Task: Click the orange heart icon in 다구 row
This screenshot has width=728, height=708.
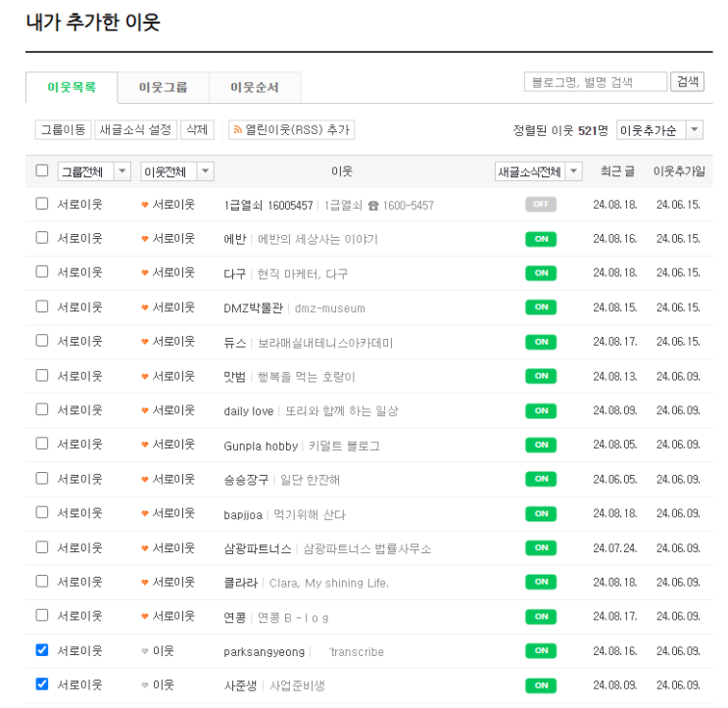Action: coord(145,273)
